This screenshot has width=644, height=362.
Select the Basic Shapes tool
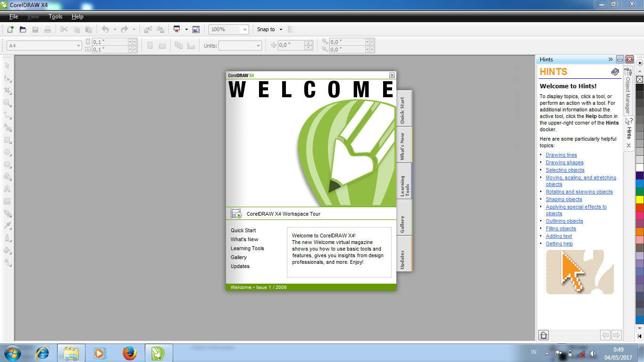coord(7,177)
